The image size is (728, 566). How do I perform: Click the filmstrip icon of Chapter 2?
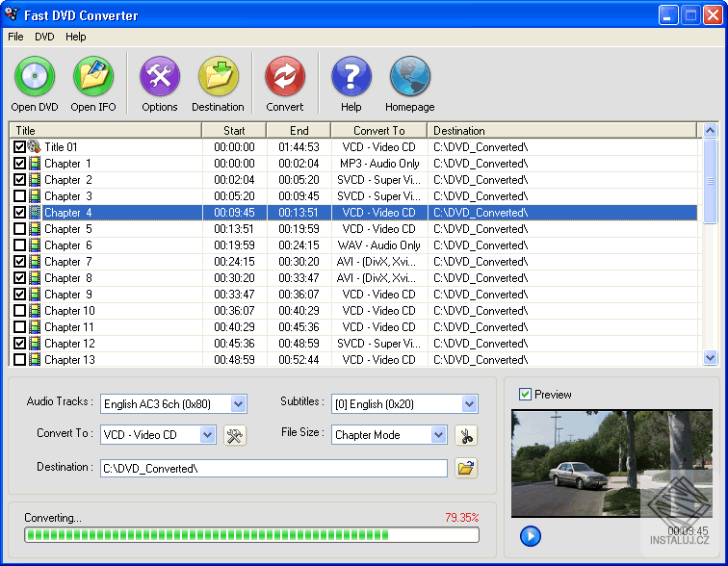pos(35,180)
